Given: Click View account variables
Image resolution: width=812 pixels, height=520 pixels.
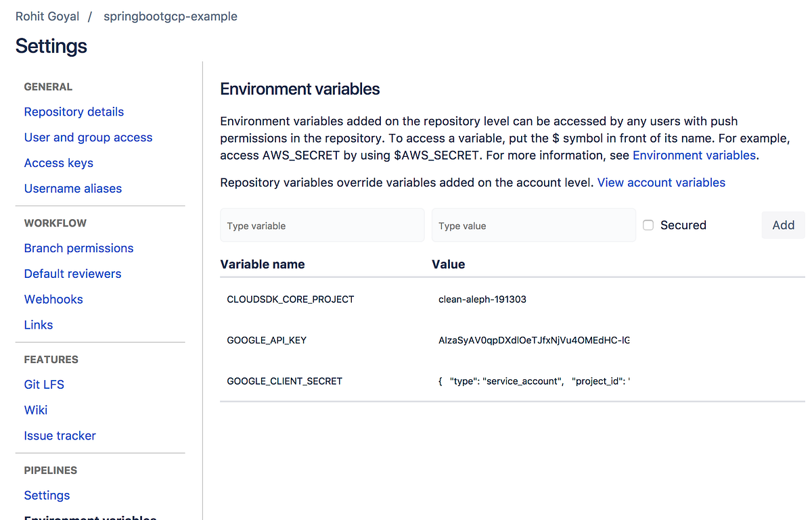Looking at the screenshot, I should (661, 182).
